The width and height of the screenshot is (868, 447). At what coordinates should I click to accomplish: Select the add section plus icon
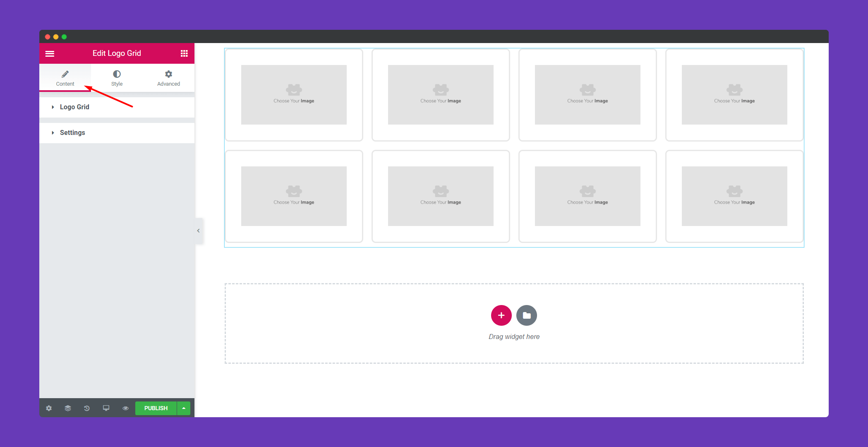[501, 315]
